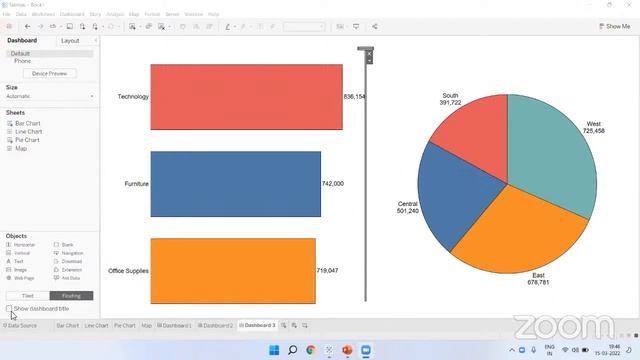Select the Vertical container object
The width and height of the screenshot is (640, 360).
tap(18, 253)
